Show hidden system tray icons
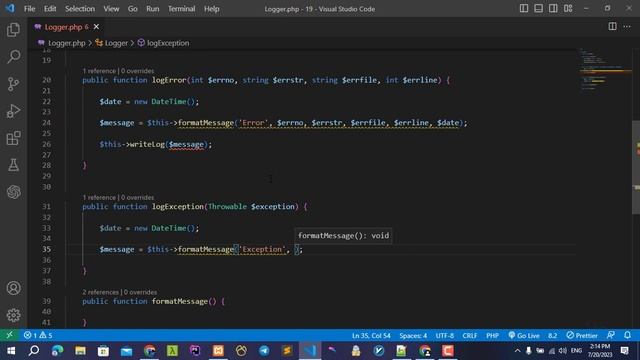The width and height of the screenshot is (640, 360). point(517,351)
